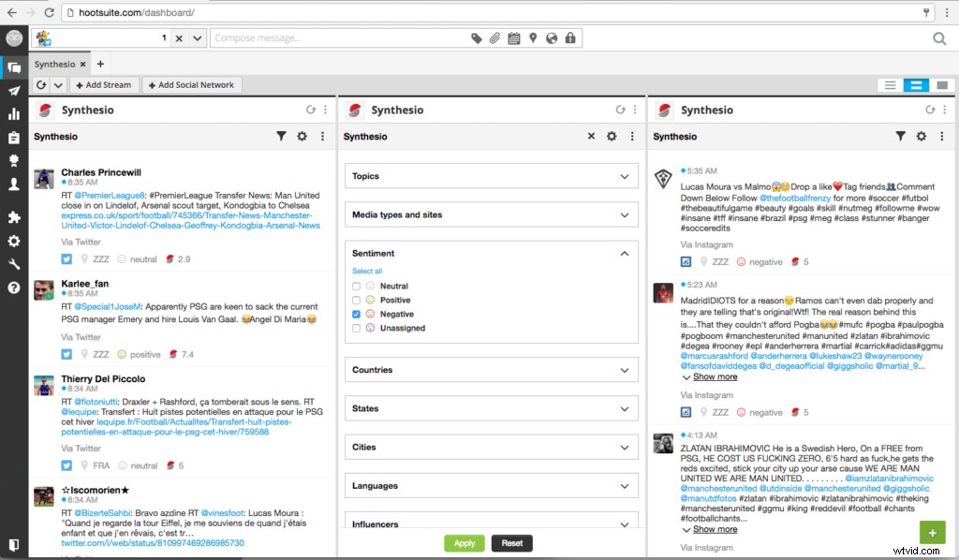Viewport: 959px width, 560px height.
Task: Expand the Languages filter dropdown
Action: coord(490,485)
